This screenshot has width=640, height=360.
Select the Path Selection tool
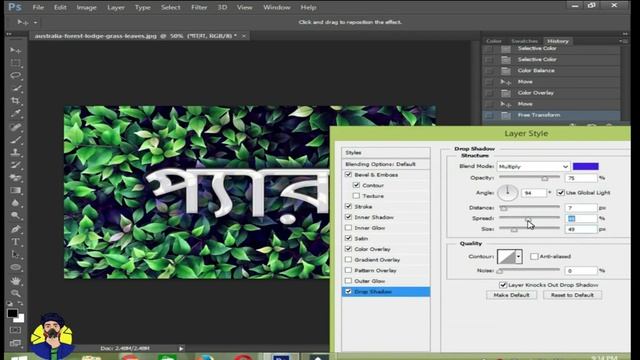coord(16,255)
